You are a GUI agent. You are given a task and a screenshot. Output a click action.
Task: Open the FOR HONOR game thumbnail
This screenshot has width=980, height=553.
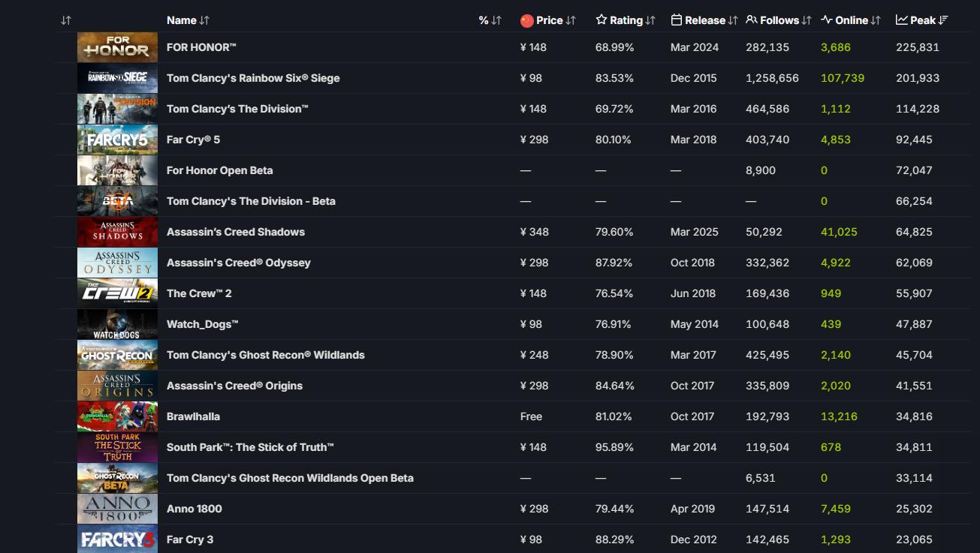(x=117, y=47)
